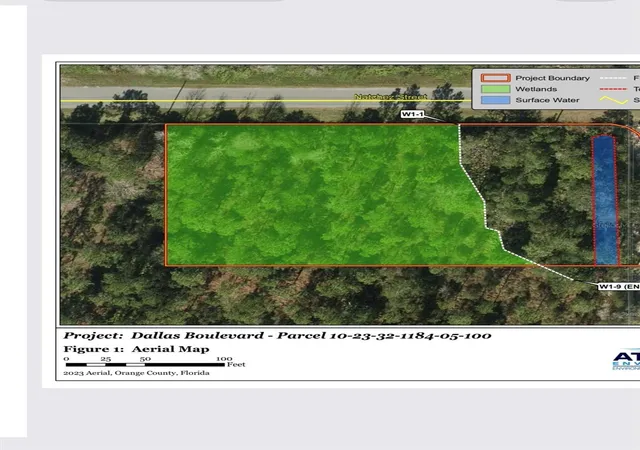Select the 'Surface Water' legend label
640x450 pixels.
(x=547, y=100)
